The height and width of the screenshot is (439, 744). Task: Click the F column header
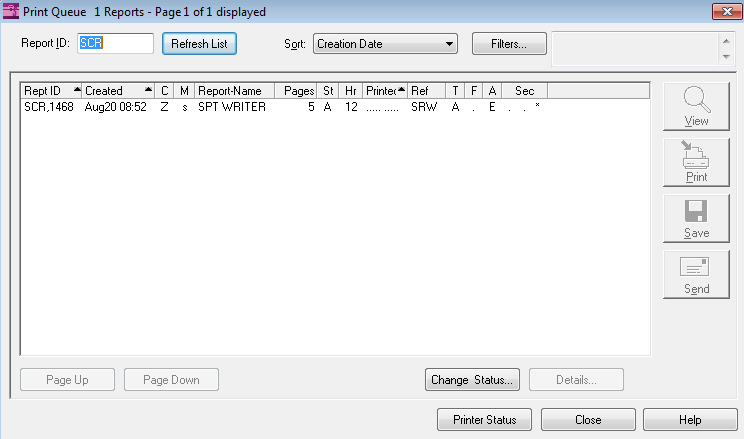[474, 91]
